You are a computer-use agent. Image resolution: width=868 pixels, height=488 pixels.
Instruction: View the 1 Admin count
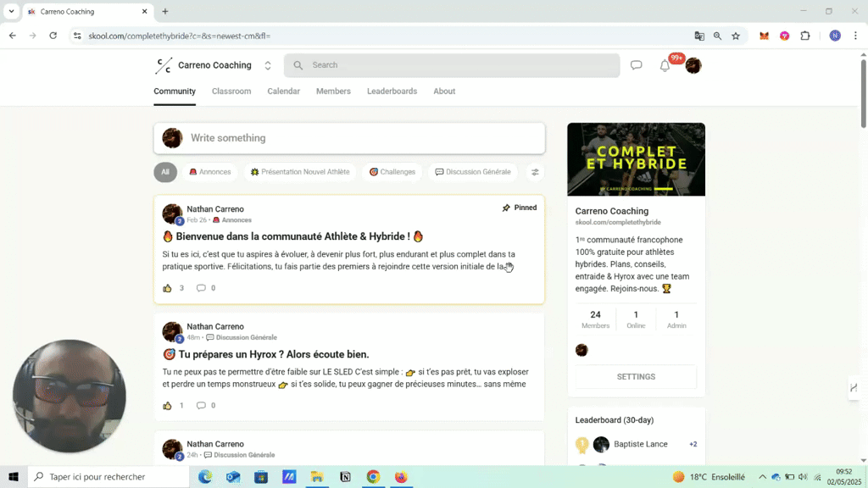tap(676, 319)
